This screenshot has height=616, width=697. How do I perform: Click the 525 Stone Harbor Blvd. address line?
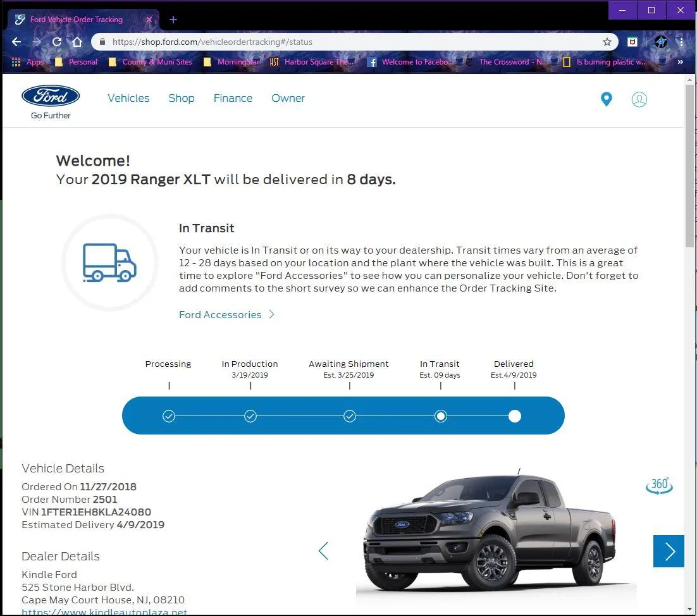(78, 588)
